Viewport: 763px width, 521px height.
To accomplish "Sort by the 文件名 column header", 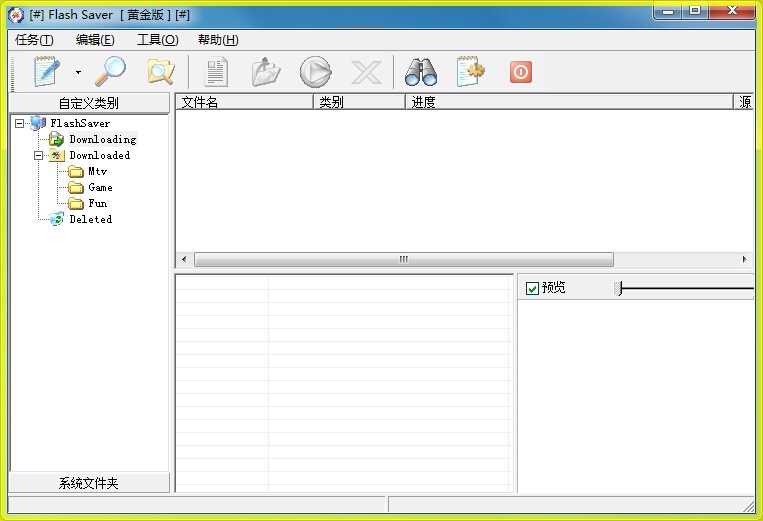I will pos(244,102).
